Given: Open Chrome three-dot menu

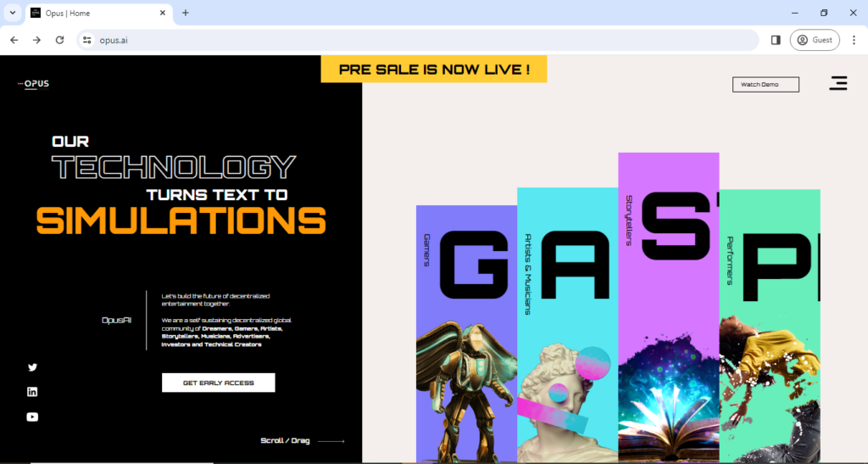Looking at the screenshot, I should coord(854,40).
